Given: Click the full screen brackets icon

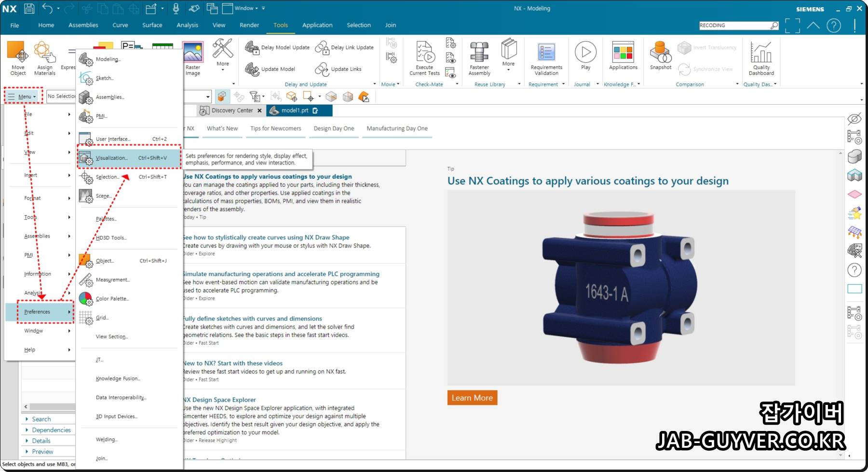Looking at the screenshot, I should pos(792,25).
